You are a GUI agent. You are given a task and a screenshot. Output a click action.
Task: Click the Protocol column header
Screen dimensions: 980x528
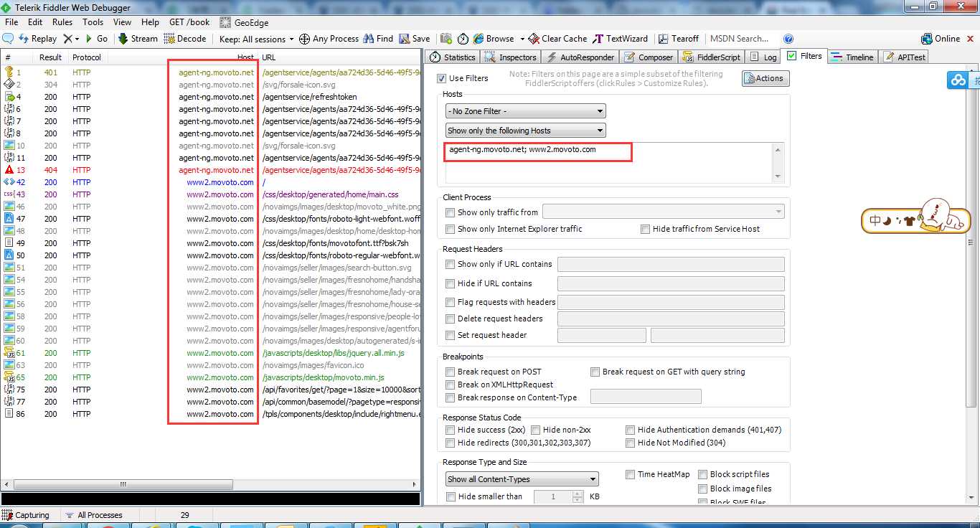click(x=87, y=57)
